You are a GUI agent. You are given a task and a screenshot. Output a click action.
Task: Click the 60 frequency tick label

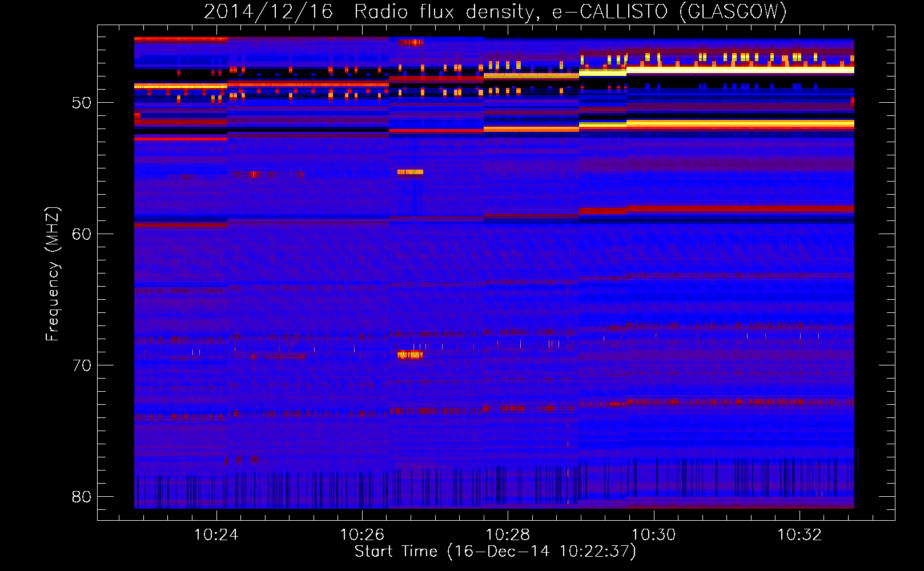82,234
